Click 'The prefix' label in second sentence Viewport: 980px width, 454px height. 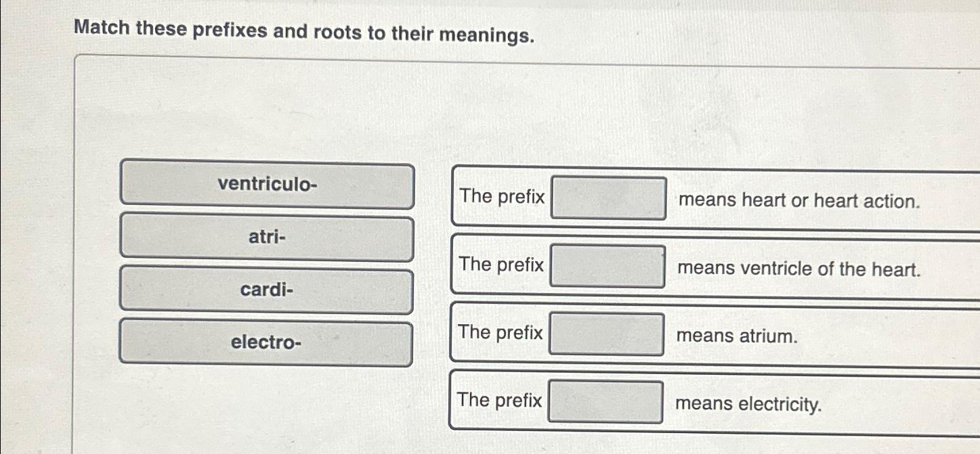coord(502,265)
